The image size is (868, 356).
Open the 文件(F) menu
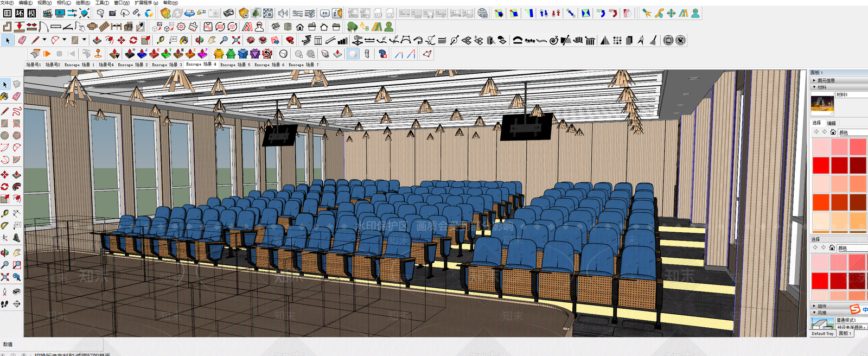(8, 3)
